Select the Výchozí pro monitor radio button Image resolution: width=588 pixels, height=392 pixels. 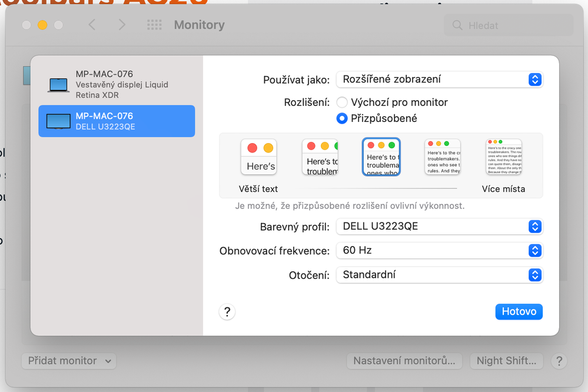[x=342, y=102]
